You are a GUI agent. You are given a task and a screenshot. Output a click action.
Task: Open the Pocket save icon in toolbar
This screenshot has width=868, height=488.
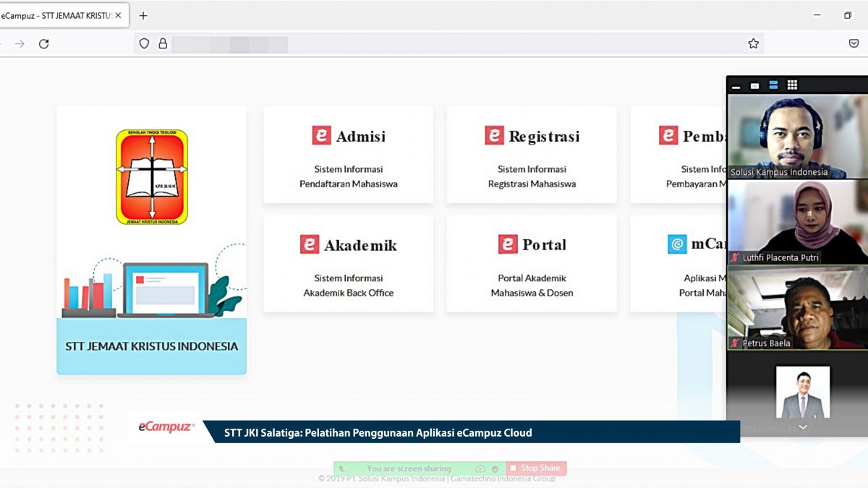(x=854, y=44)
